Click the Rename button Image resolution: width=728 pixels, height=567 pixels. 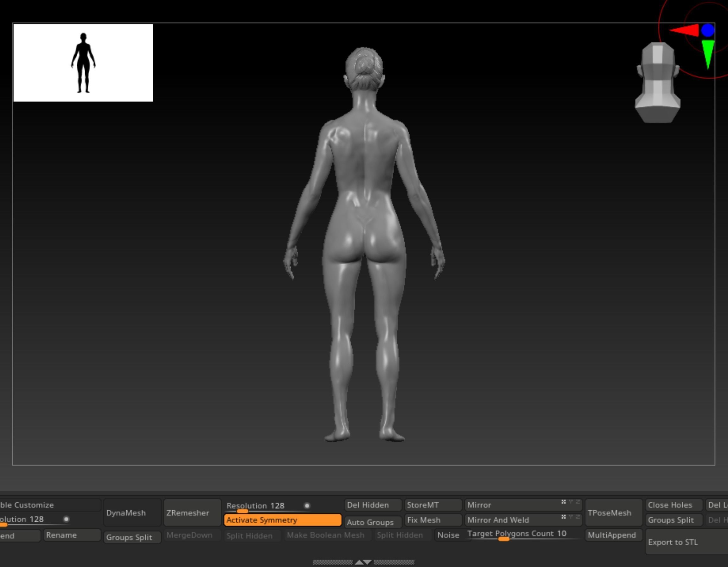click(72, 535)
